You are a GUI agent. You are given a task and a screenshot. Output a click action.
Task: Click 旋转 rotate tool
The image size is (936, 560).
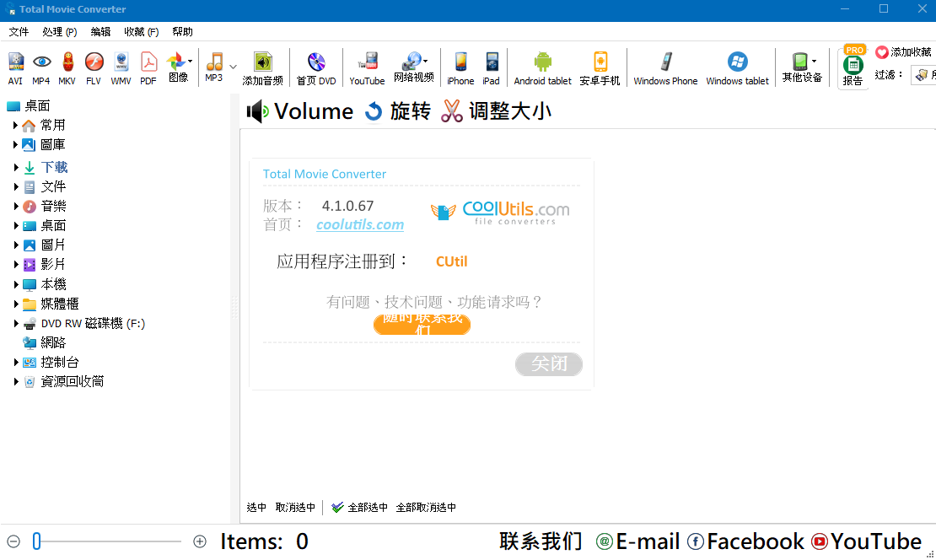click(x=397, y=111)
